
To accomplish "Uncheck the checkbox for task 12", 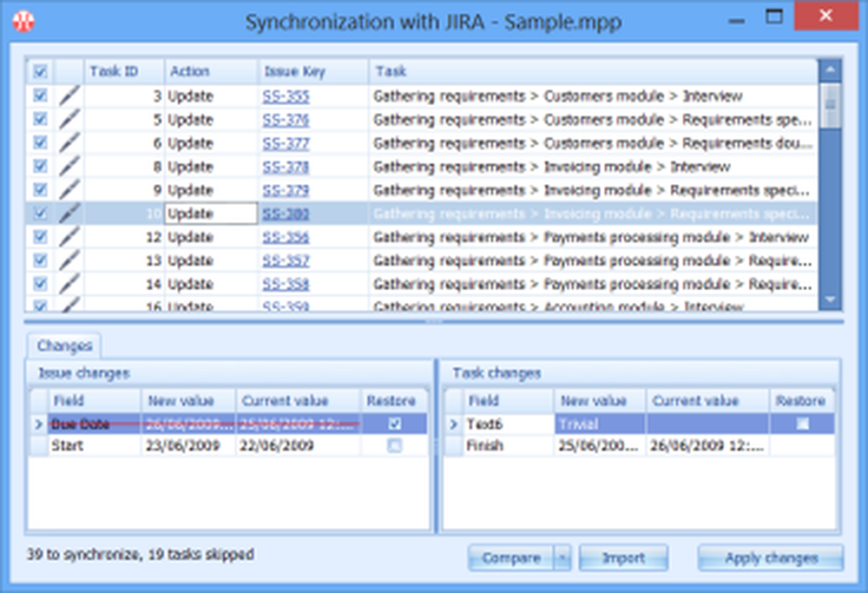I will point(40,236).
